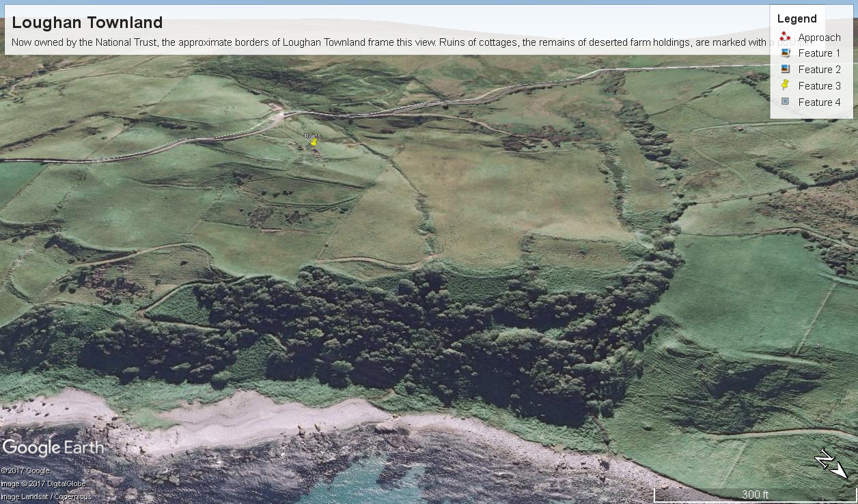The width and height of the screenshot is (858, 504).
Task: Select the Feature 3 legend label
Action: coord(819,86)
